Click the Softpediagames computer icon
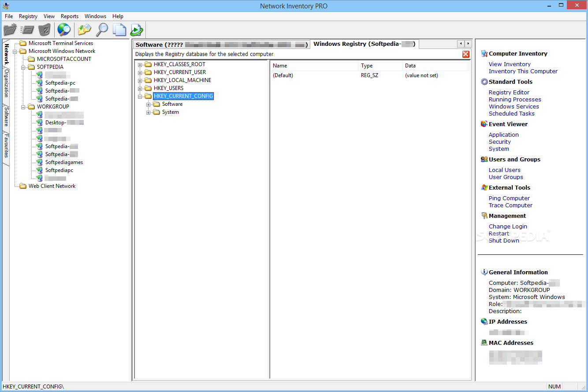 pos(40,162)
